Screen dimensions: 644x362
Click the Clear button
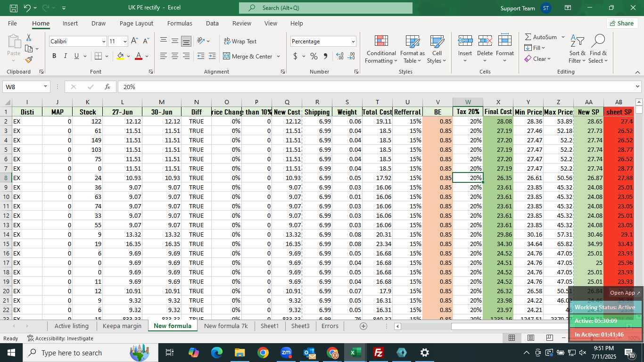pos(537,59)
